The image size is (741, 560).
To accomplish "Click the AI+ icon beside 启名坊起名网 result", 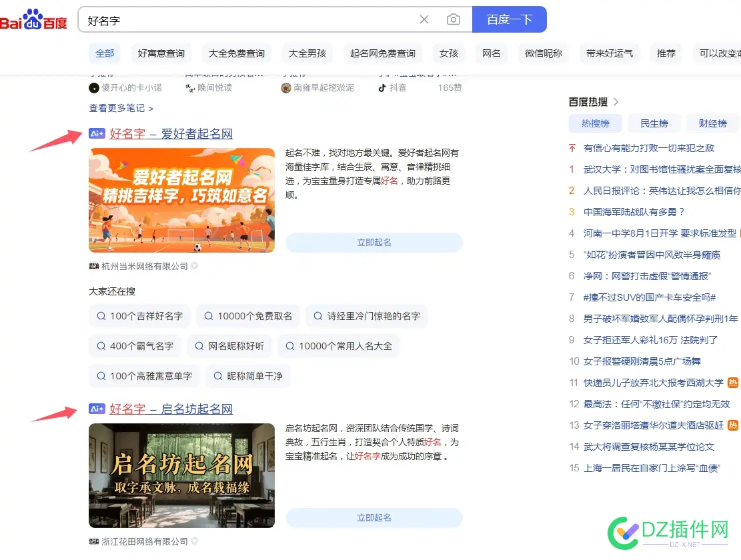I will coord(96,409).
